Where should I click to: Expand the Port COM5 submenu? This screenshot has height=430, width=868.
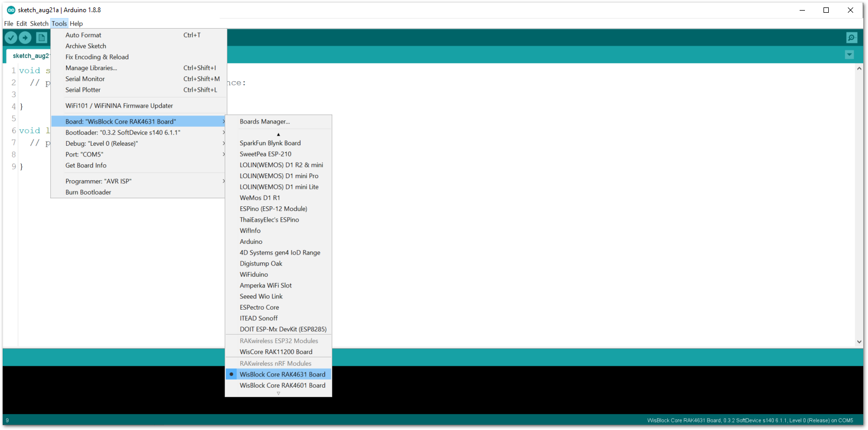pyautogui.click(x=138, y=154)
